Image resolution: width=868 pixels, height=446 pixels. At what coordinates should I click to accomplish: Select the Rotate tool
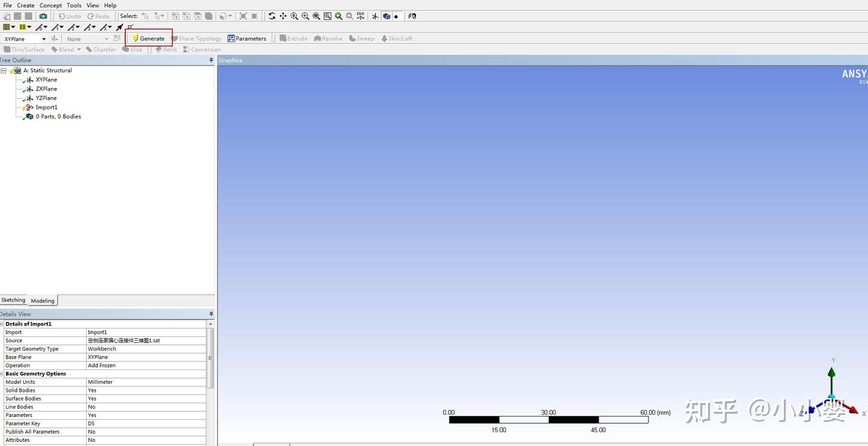coord(272,16)
